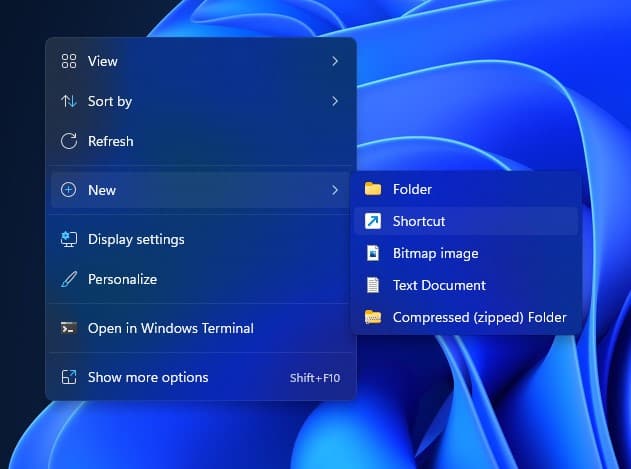Create a new Text Document
Image resolution: width=631 pixels, height=469 pixels.
click(466, 285)
